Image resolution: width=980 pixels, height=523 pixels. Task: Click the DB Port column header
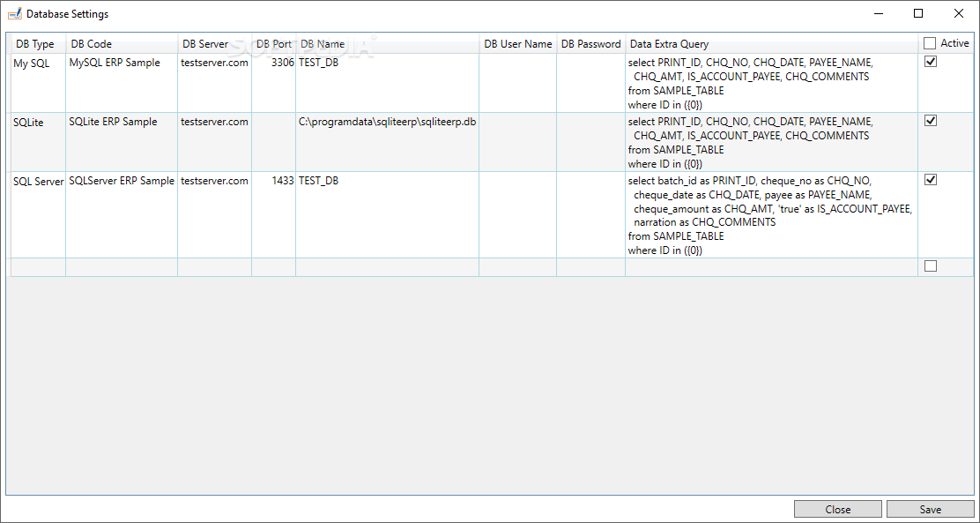(274, 44)
